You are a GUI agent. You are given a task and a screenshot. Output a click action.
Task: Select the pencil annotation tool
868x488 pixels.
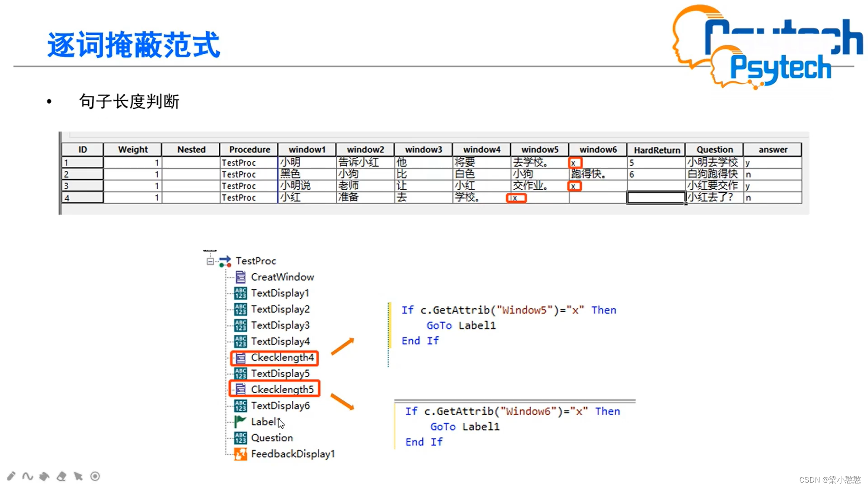11,476
